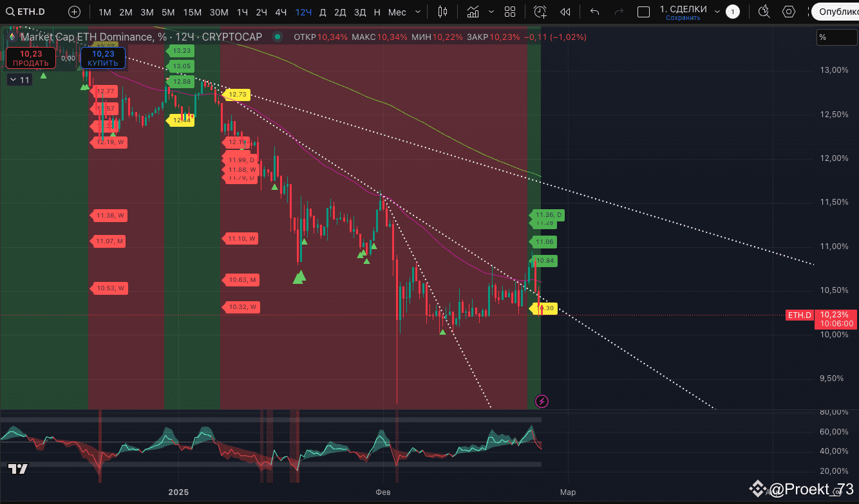The image size is (859, 504).
Task: Click the Сохранить save link
Action: pos(683,18)
